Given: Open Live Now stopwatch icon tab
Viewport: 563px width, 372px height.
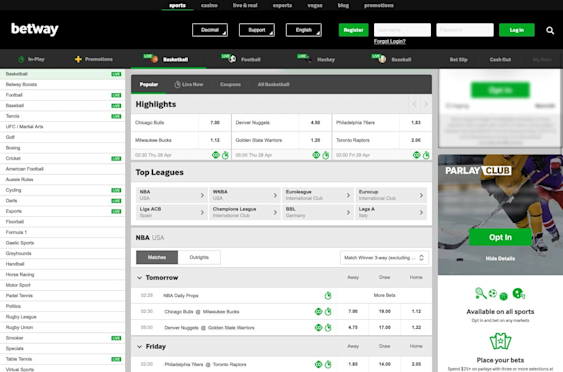Looking at the screenshot, I should click(177, 84).
